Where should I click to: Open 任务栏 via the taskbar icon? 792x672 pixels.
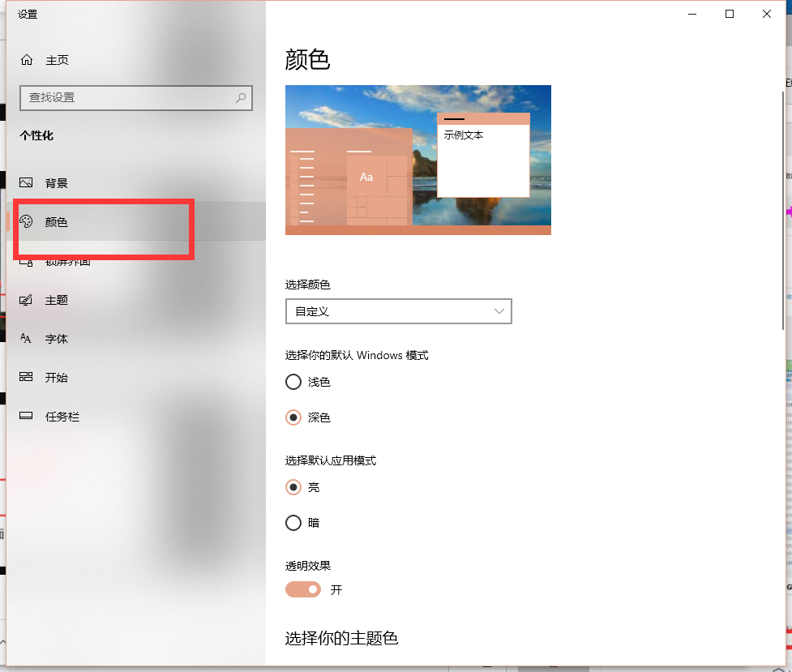click(x=25, y=417)
